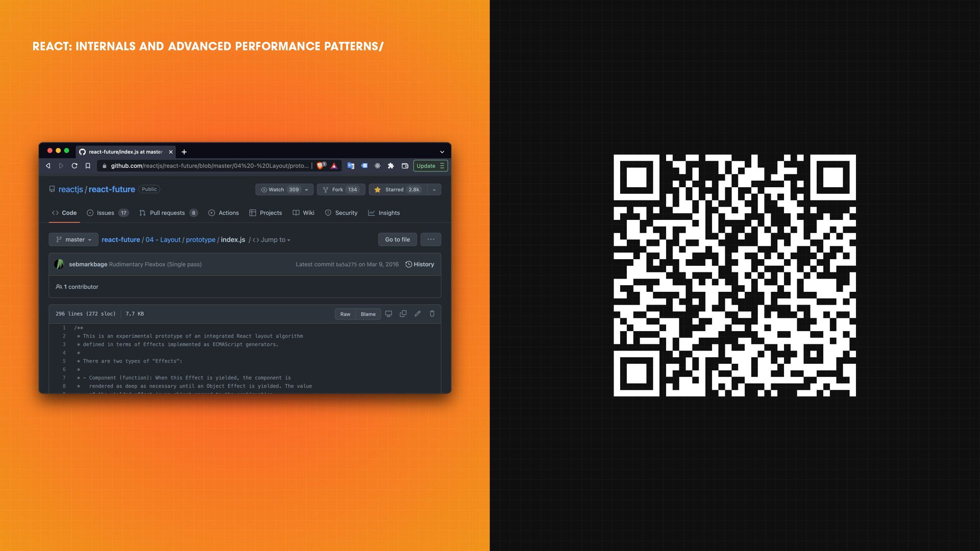Open file in desktop icon
The image size is (980, 551).
(388, 314)
